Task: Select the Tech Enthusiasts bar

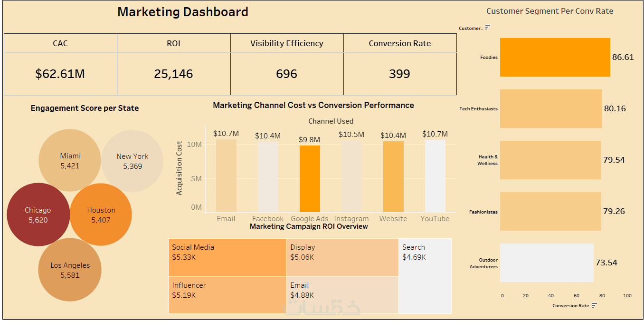Action: click(551, 108)
